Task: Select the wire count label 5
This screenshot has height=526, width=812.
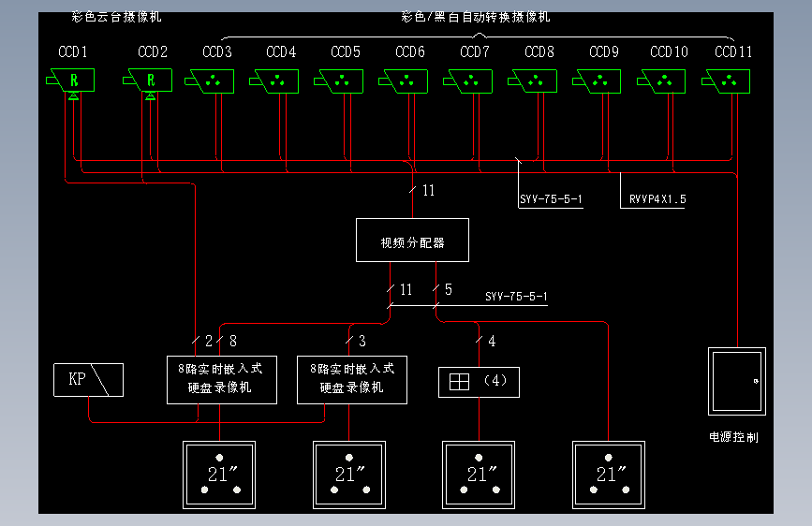Action: 449,289
